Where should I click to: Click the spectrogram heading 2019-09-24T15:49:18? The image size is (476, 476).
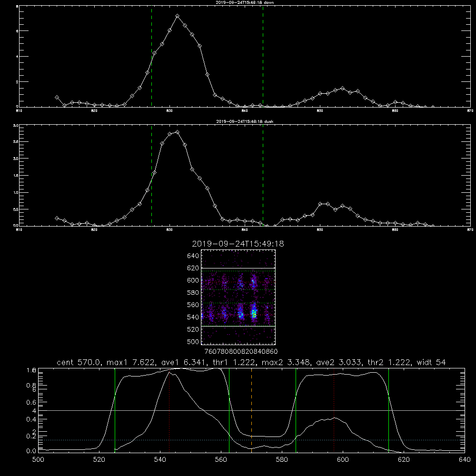point(238,244)
